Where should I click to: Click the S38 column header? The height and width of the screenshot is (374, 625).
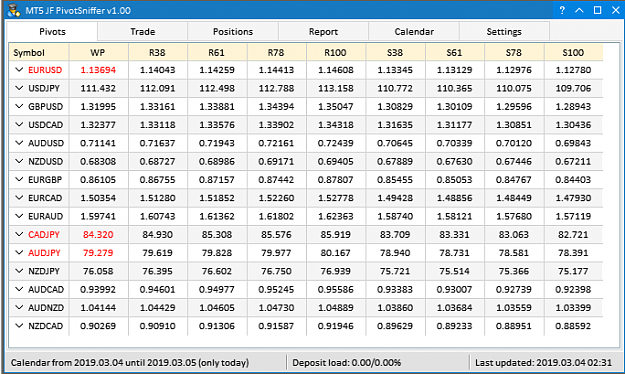395,52
